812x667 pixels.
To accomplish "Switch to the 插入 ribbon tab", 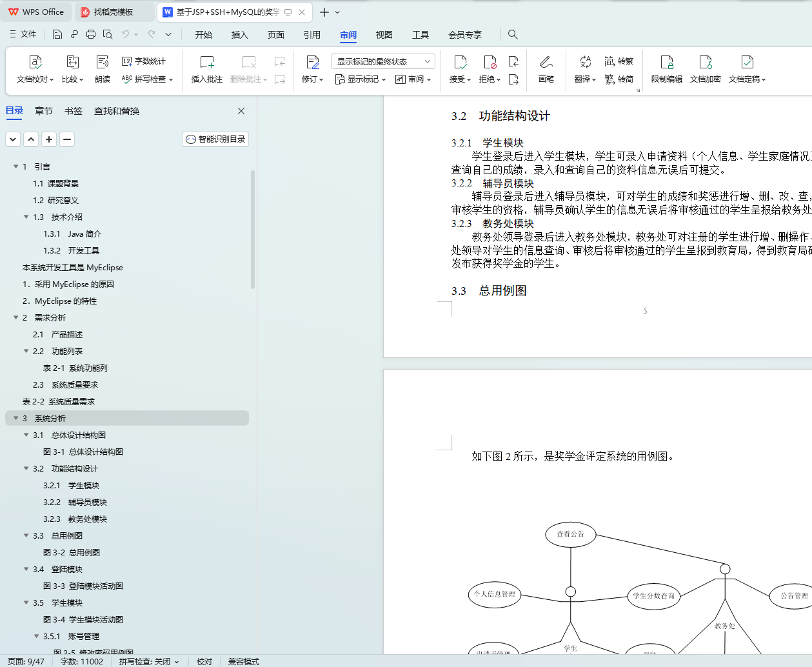I will [x=240, y=35].
